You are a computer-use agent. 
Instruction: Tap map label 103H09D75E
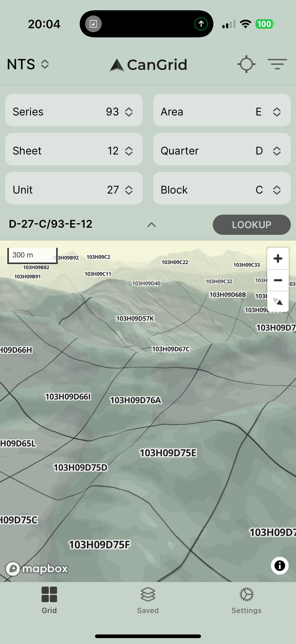pyautogui.click(x=168, y=453)
